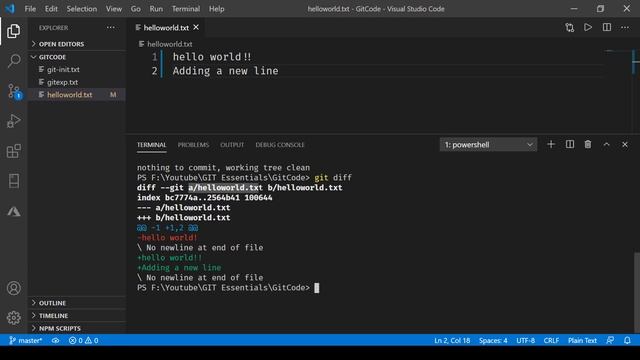640x360 pixels.
Task: Click the terminal prompt cursor line
Action: [x=228, y=288]
